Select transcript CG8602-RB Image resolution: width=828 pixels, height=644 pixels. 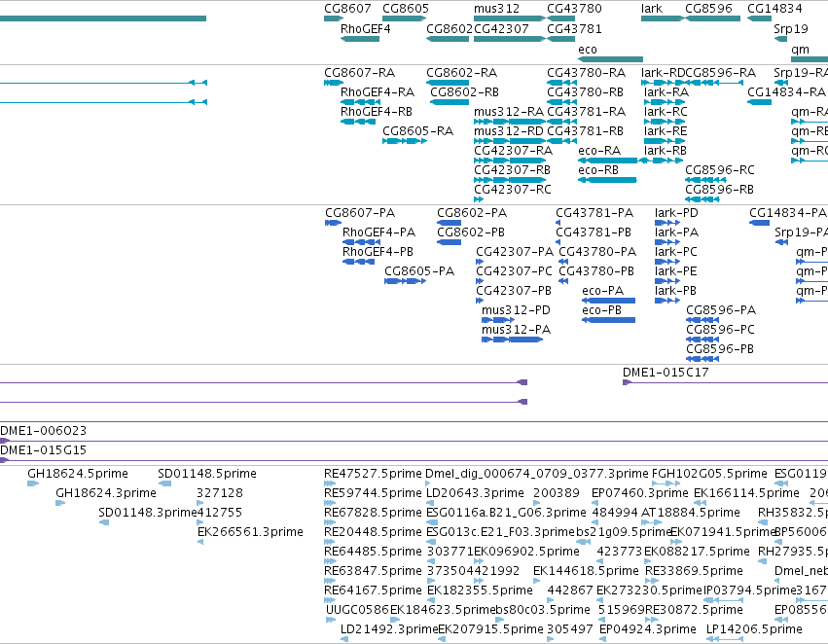[465, 92]
